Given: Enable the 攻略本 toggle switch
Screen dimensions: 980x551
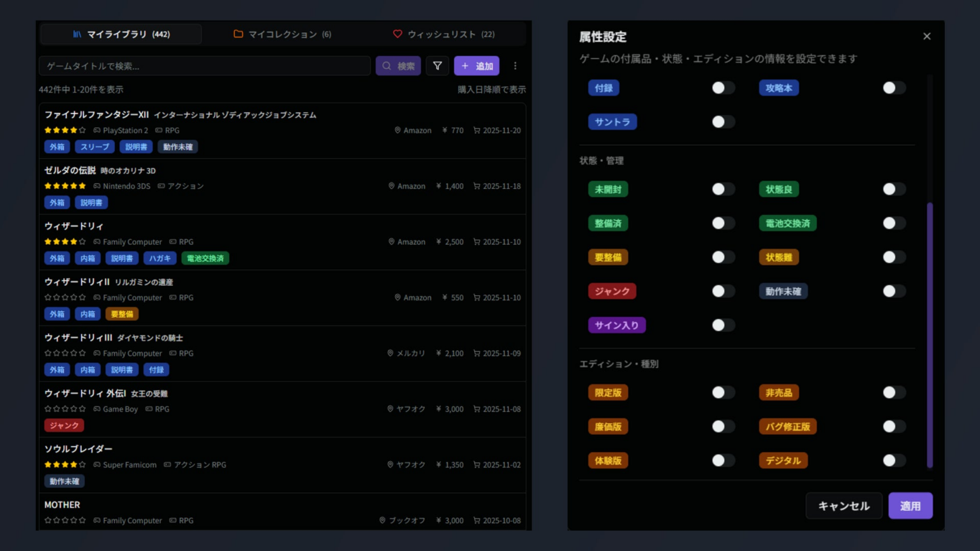Looking at the screenshot, I should (x=894, y=88).
